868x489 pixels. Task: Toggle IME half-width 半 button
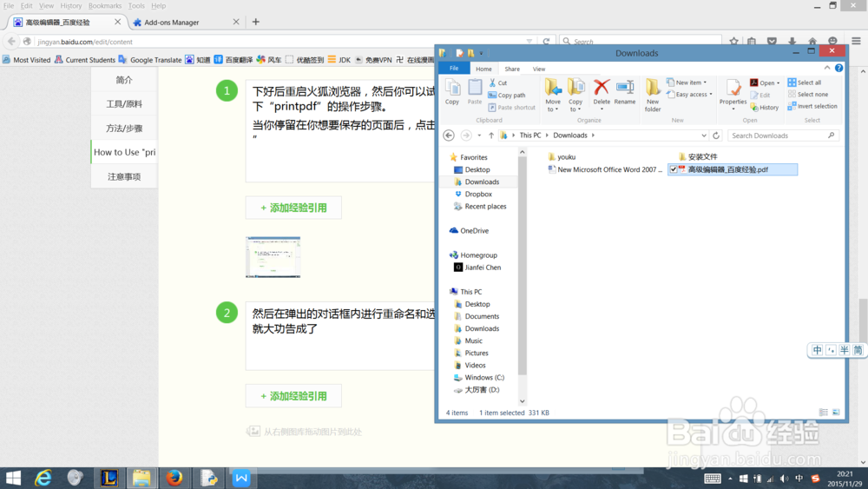844,350
